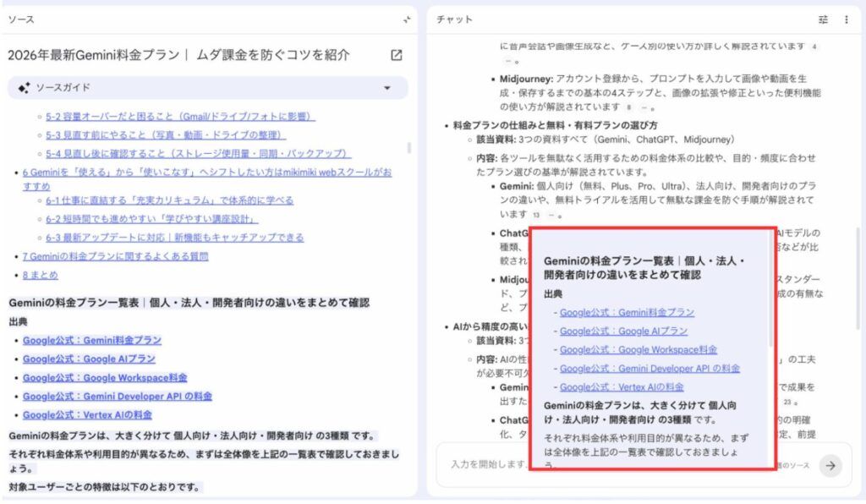Expand the ソースガイド dropdown arrow
Viewport: 866px width, 504px height.
387,88
